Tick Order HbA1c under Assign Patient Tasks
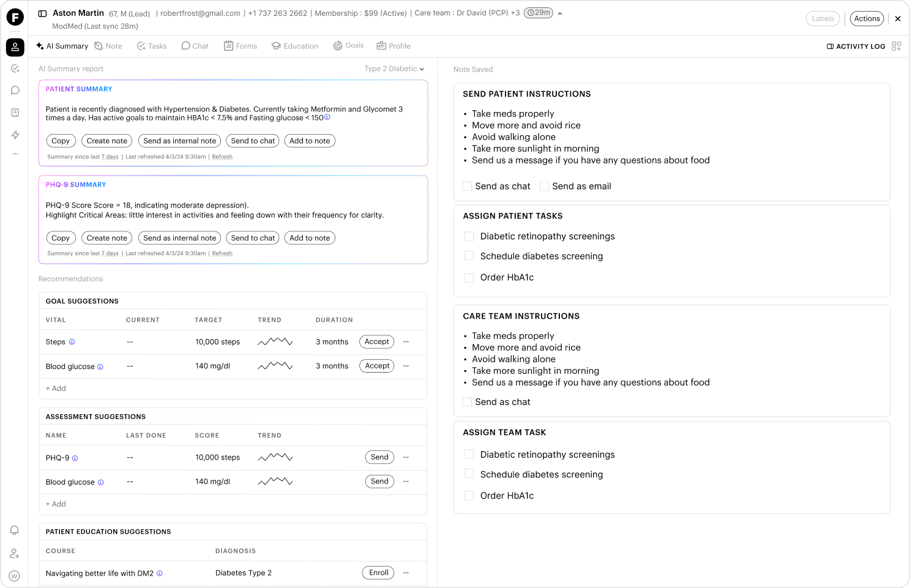This screenshot has width=910, height=588. tap(469, 278)
